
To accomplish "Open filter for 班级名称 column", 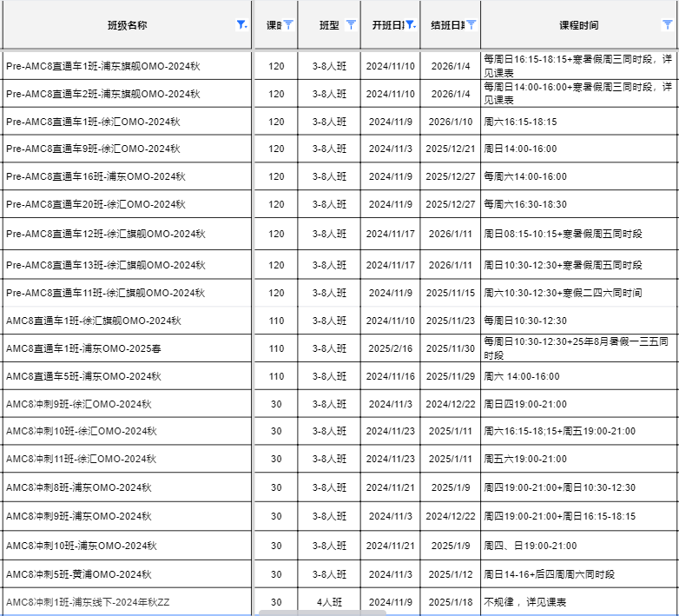I will (x=241, y=24).
